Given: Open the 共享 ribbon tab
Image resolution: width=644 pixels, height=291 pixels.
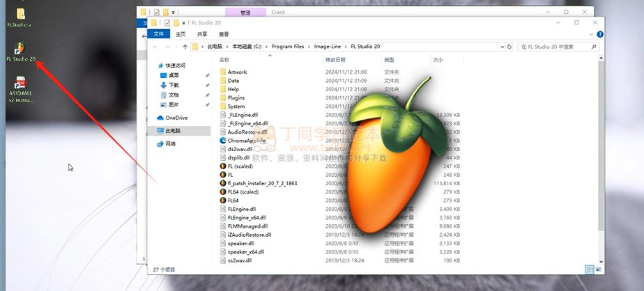Looking at the screenshot, I should coord(202,34).
